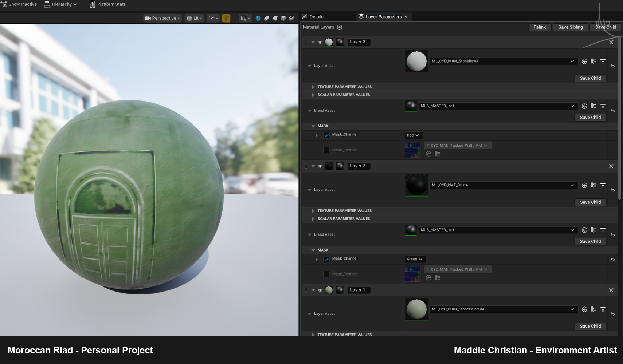Expand Layer 2 Texture Parameter Values

[313, 211]
